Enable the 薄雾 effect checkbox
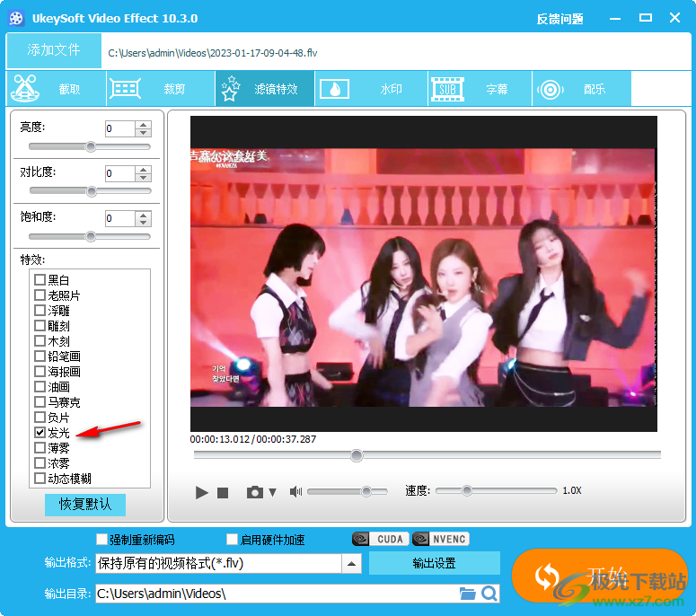The height and width of the screenshot is (616, 696). coord(40,447)
